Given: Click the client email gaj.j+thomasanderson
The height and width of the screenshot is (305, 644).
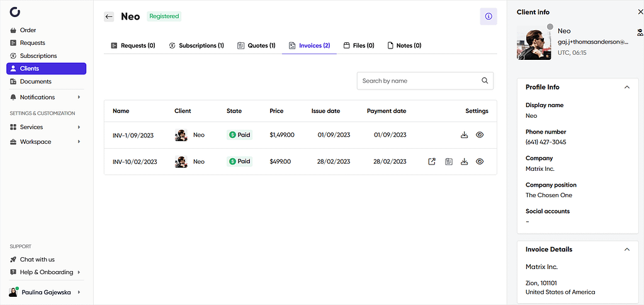Looking at the screenshot, I should point(593,42).
